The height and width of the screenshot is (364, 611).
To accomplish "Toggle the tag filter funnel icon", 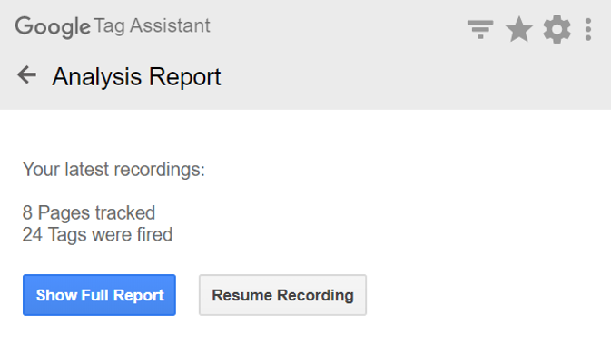I will [480, 30].
